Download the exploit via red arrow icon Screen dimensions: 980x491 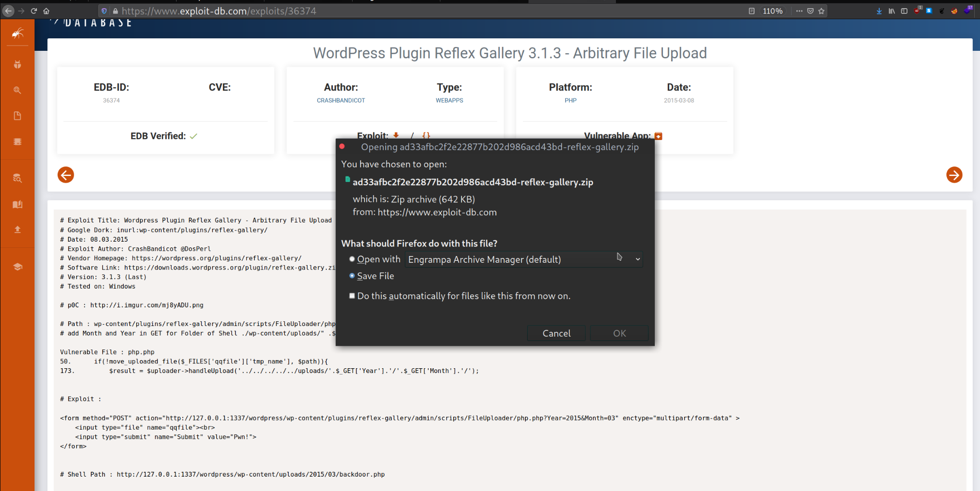pyautogui.click(x=395, y=136)
